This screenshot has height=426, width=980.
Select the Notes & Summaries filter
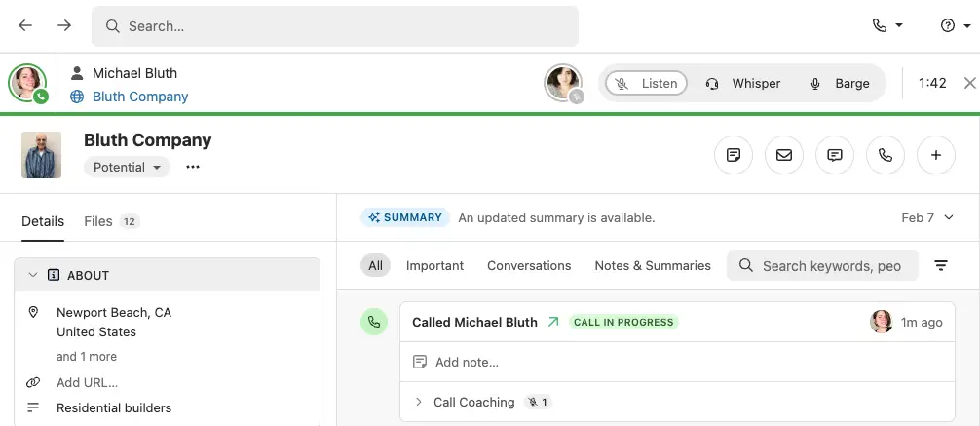click(x=653, y=266)
